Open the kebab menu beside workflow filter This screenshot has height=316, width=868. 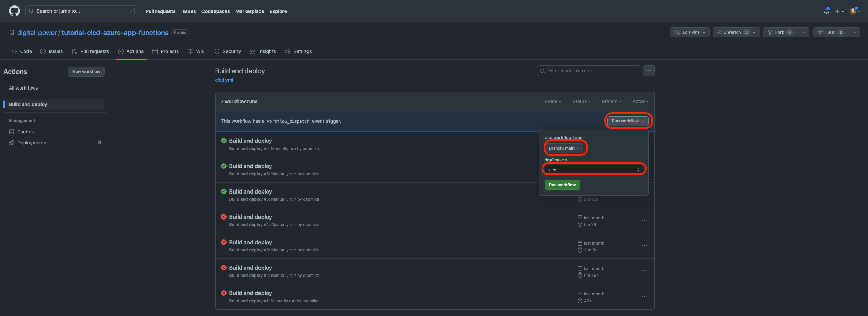[x=648, y=70]
